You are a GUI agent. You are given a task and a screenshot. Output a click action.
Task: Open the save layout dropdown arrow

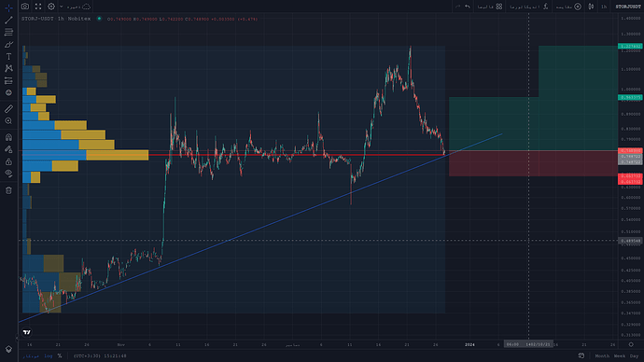(62, 7)
